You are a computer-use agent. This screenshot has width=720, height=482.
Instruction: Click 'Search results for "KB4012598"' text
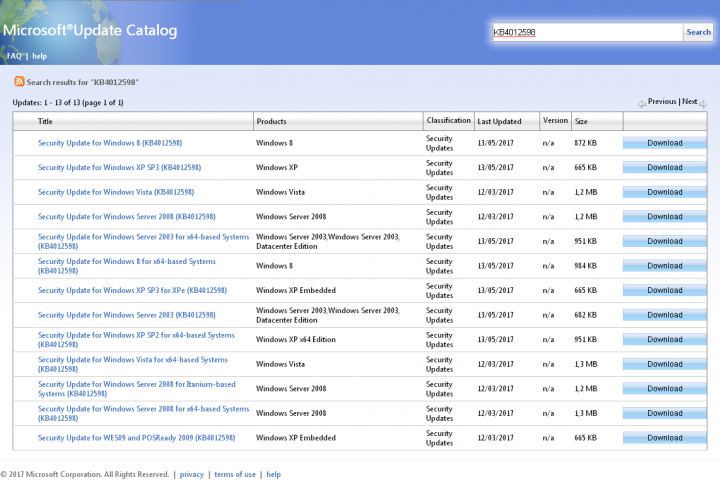click(82, 82)
